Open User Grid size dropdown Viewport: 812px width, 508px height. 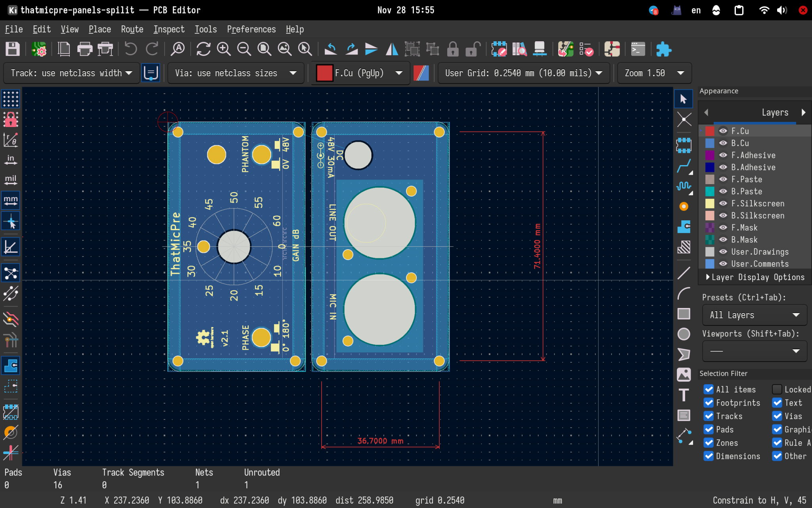tap(524, 73)
